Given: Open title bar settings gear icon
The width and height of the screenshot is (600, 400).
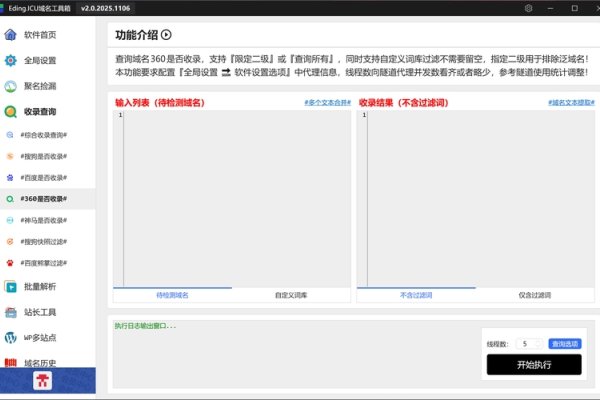Looking at the screenshot, I should click(528, 8).
